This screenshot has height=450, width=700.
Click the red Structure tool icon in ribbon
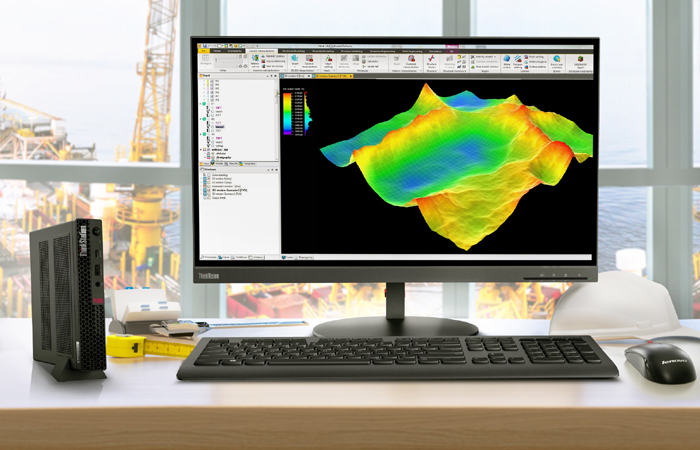(x=431, y=61)
